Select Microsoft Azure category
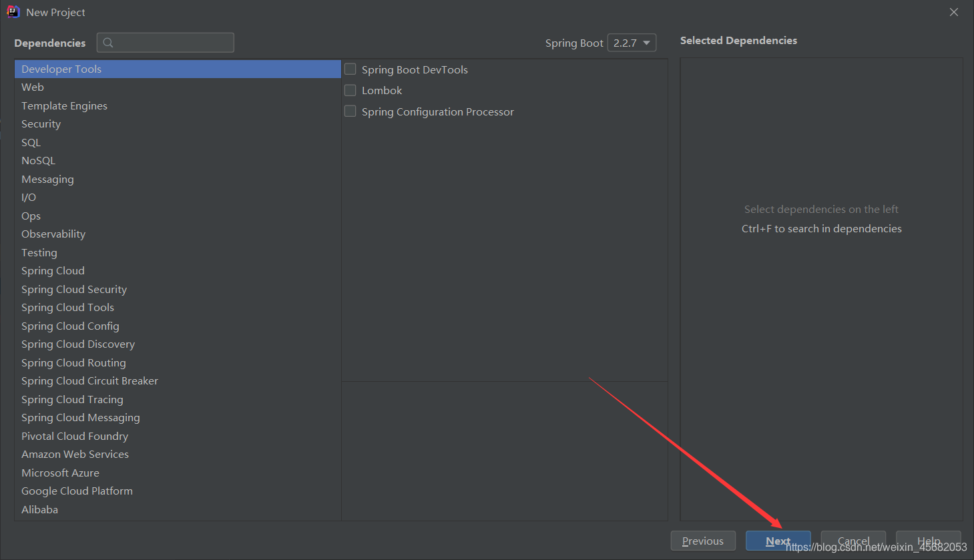Viewport: 974px width, 560px height. [178, 473]
